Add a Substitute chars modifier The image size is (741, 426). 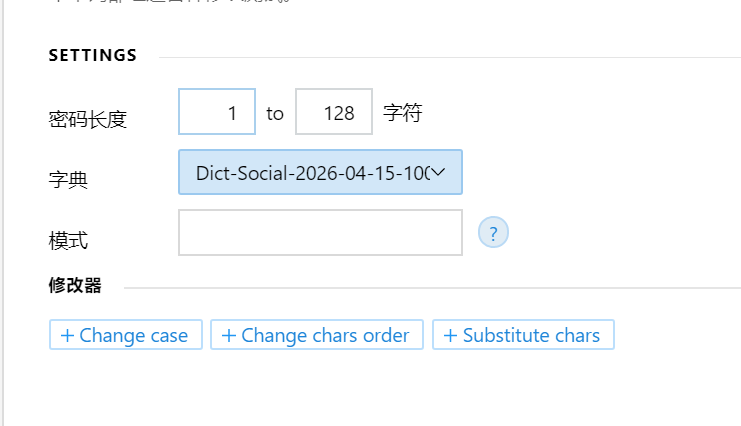tap(523, 335)
